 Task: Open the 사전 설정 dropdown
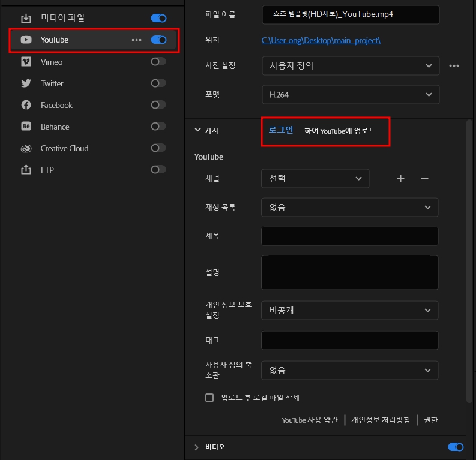coord(351,65)
